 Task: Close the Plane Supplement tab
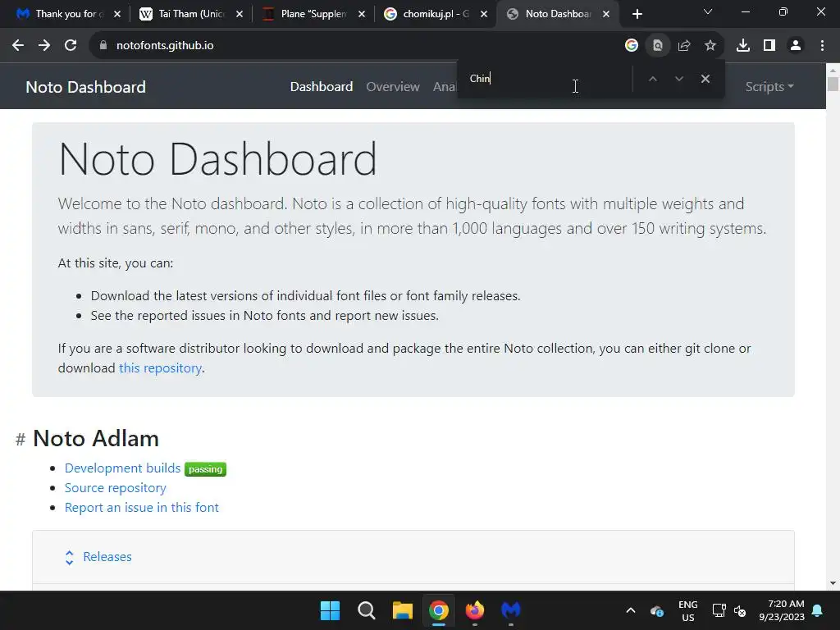[x=362, y=14]
